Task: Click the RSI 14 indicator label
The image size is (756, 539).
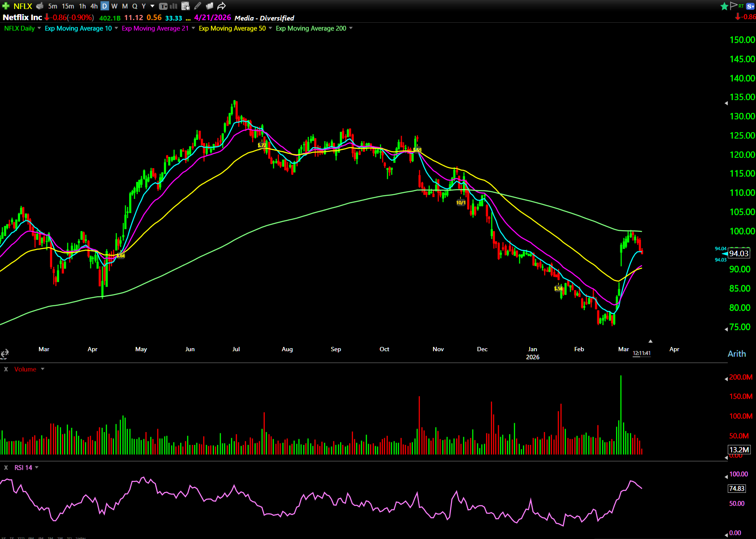Action: (x=23, y=468)
